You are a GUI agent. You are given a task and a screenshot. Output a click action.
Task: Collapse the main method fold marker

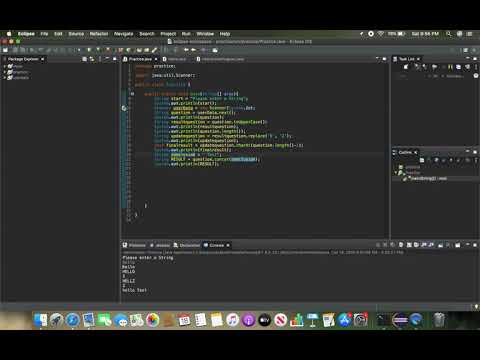[132, 94]
